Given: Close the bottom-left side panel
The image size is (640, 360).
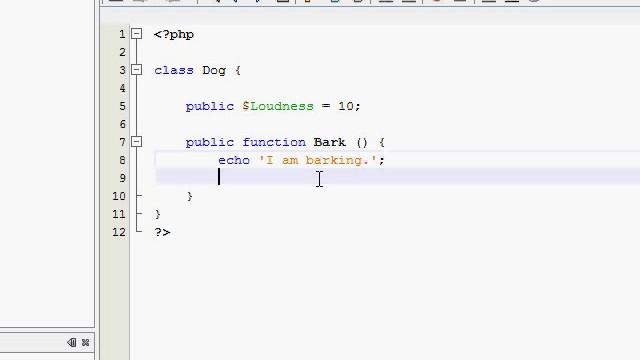Looking at the screenshot, I should pos(85,342).
